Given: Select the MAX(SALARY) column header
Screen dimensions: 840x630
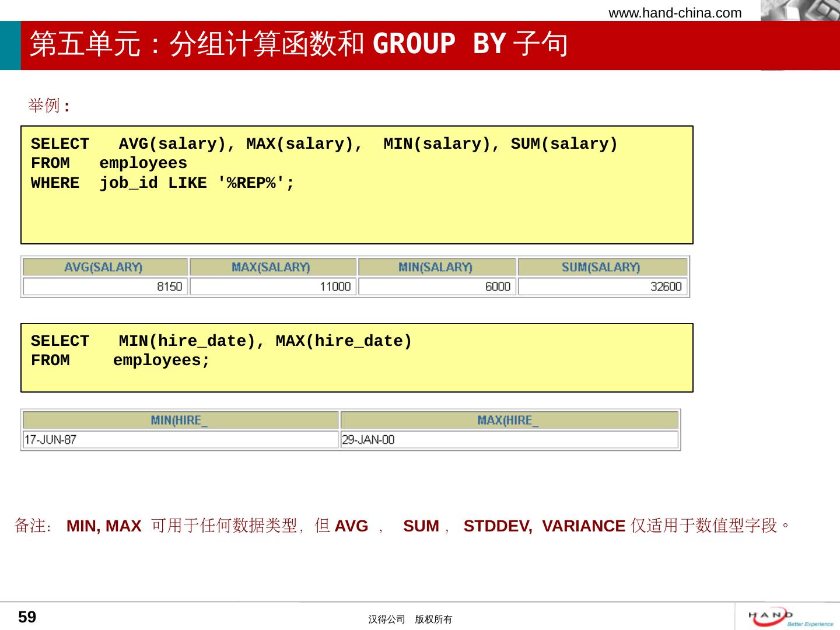Looking at the screenshot, I should [x=271, y=267].
